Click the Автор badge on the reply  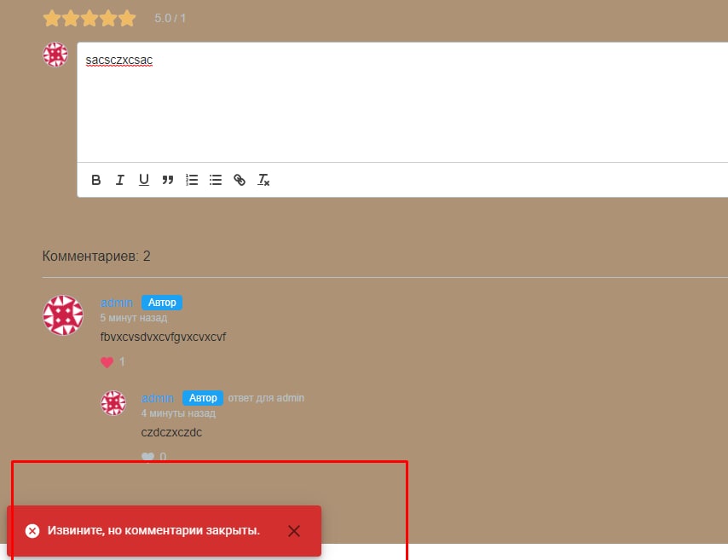pos(203,398)
